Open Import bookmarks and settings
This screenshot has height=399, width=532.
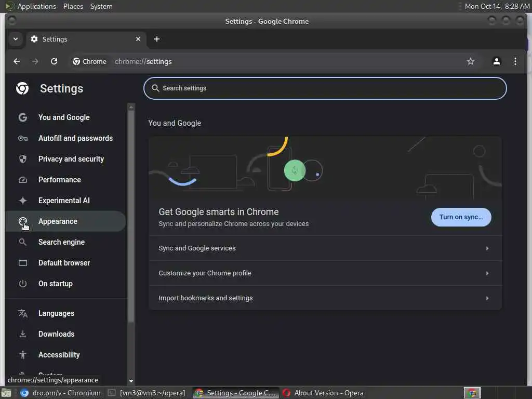[325, 298]
